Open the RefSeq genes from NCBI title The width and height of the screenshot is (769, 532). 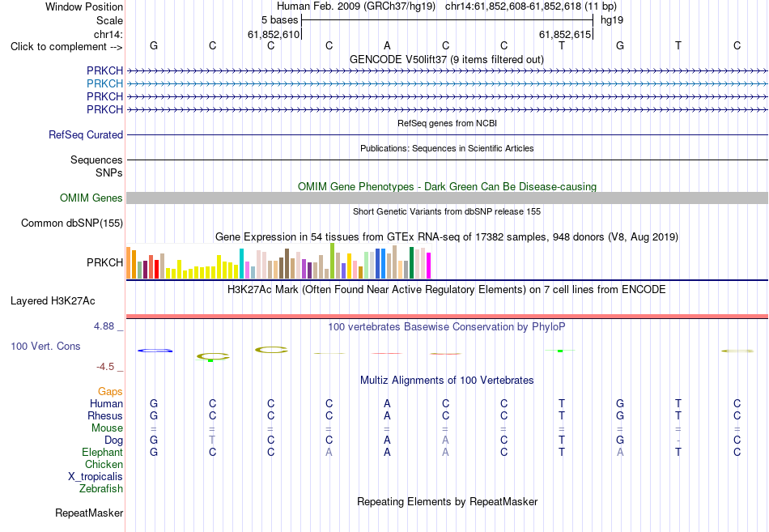click(447, 123)
